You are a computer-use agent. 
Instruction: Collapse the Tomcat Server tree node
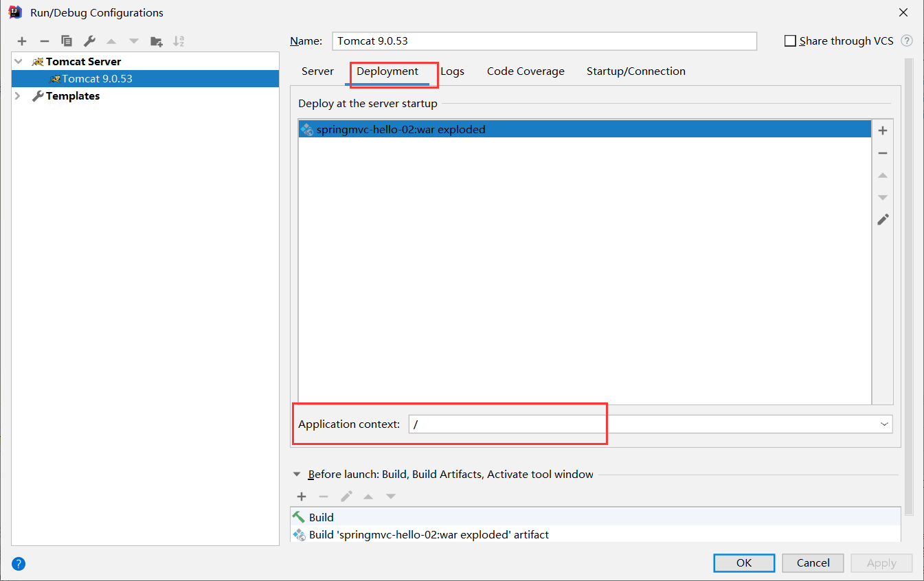(x=19, y=62)
